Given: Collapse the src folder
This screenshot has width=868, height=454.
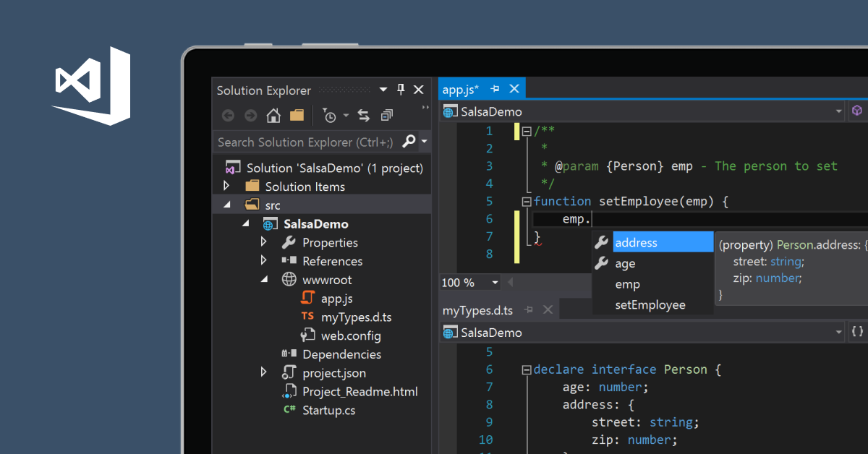Looking at the screenshot, I should click(226, 205).
